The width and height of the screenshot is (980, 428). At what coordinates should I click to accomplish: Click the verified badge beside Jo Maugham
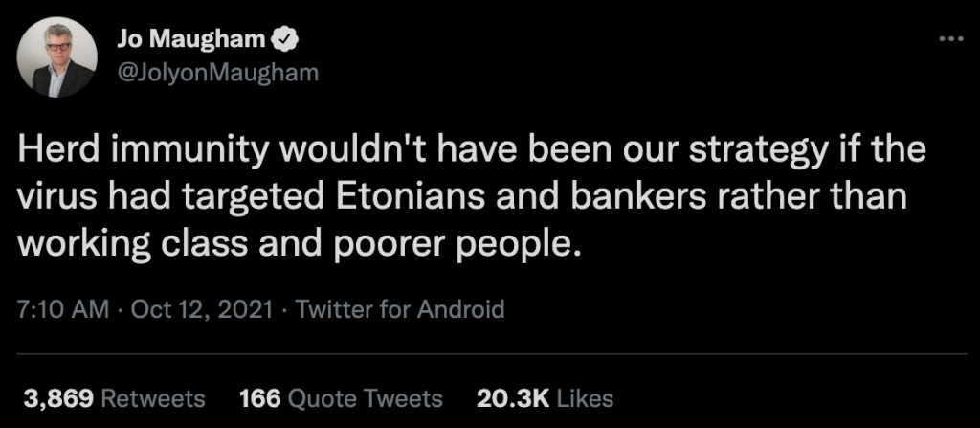[x=286, y=39]
